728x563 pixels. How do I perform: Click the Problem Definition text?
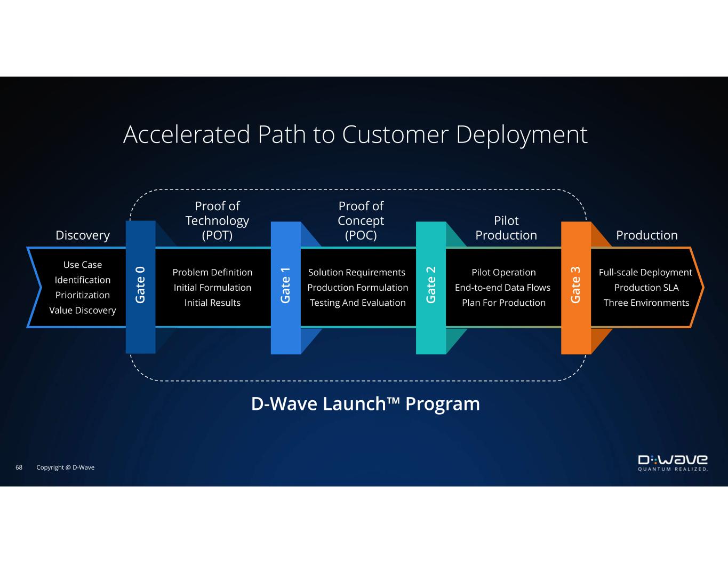tap(212, 272)
